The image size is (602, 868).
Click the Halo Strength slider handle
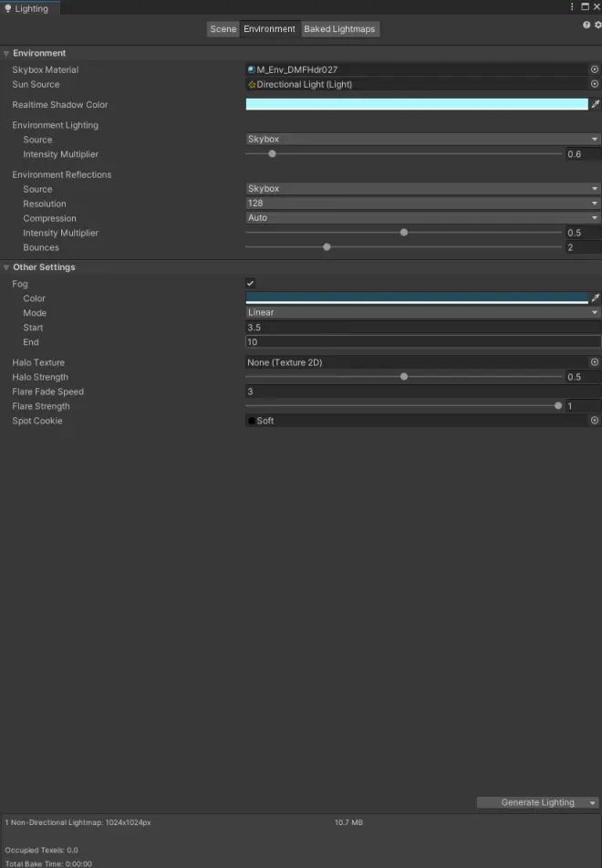[x=404, y=376]
